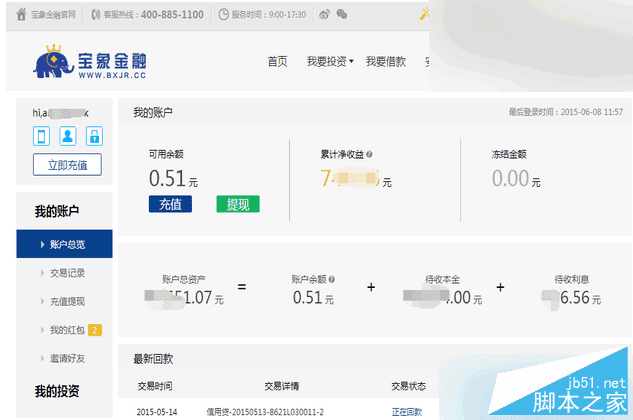Click the 冻结金额 value 0.00元
Viewport: 633px width, 420px height.
(516, 178)
